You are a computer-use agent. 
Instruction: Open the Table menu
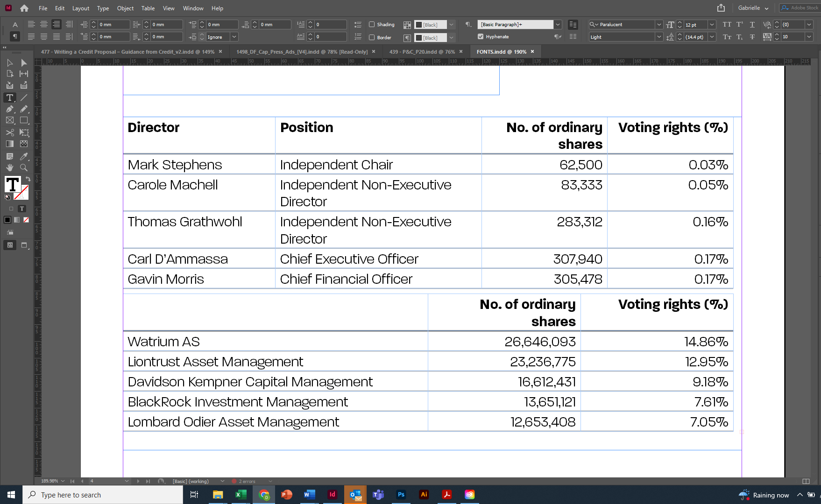click(x=148, y=8)
